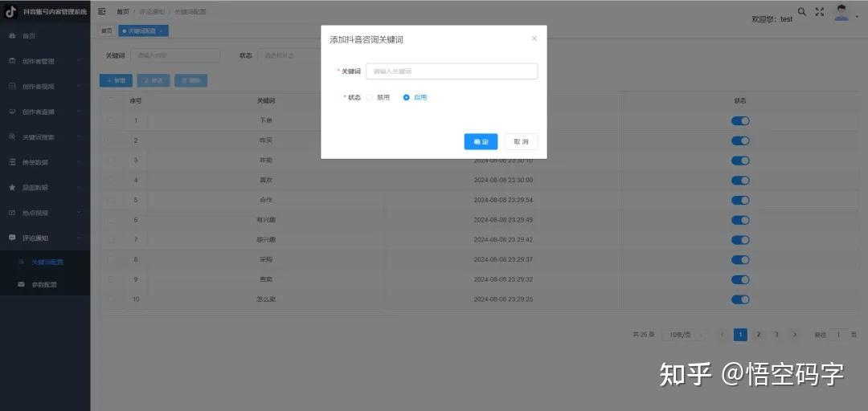Click the 有兴趣 keyword cell in row 6
Viewport: 868px width, 411px height.
tap(266, 220)
